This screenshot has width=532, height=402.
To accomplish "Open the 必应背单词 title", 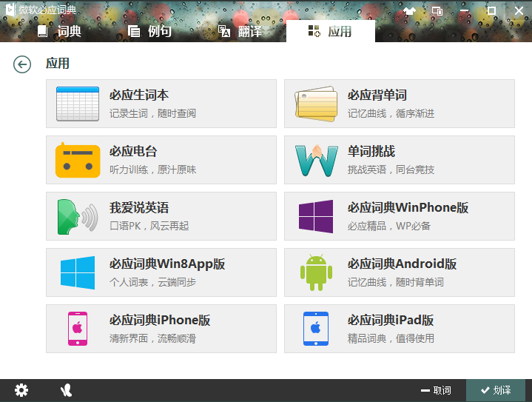I will tap(377, 95).
